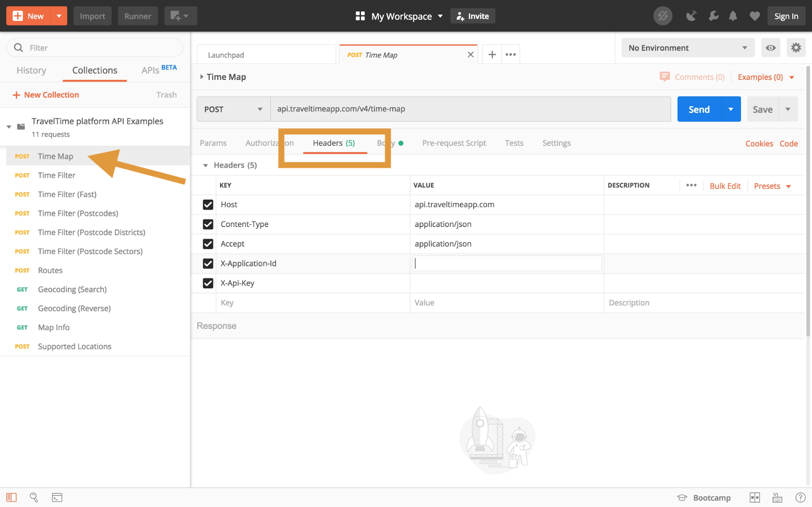Viewport: 812px width, 507px height.
Task: Expand the Time Map request title triangle
Action: tap(201, 76)
